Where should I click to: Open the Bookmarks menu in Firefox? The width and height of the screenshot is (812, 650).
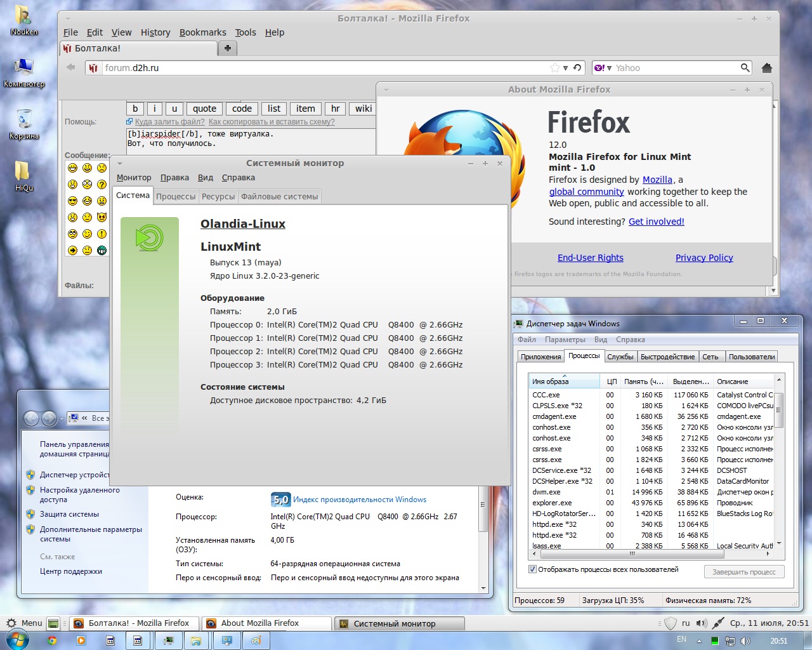[x=202, y=32]
